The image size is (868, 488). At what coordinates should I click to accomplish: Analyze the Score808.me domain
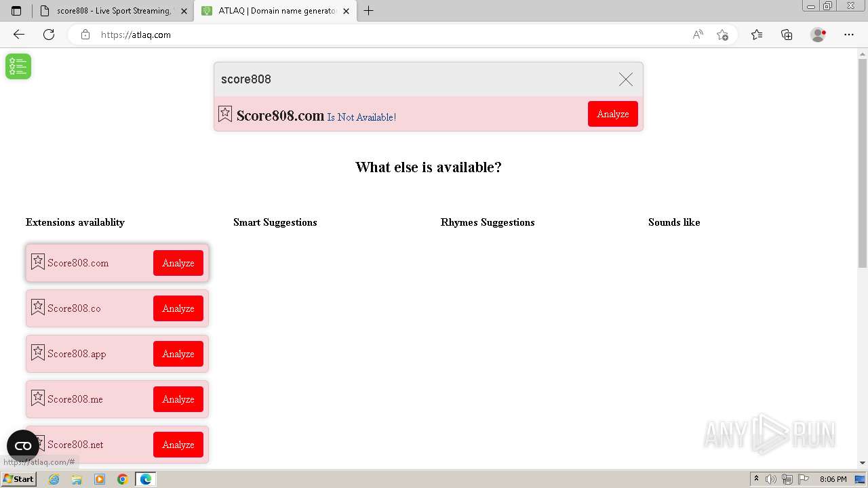178,399
